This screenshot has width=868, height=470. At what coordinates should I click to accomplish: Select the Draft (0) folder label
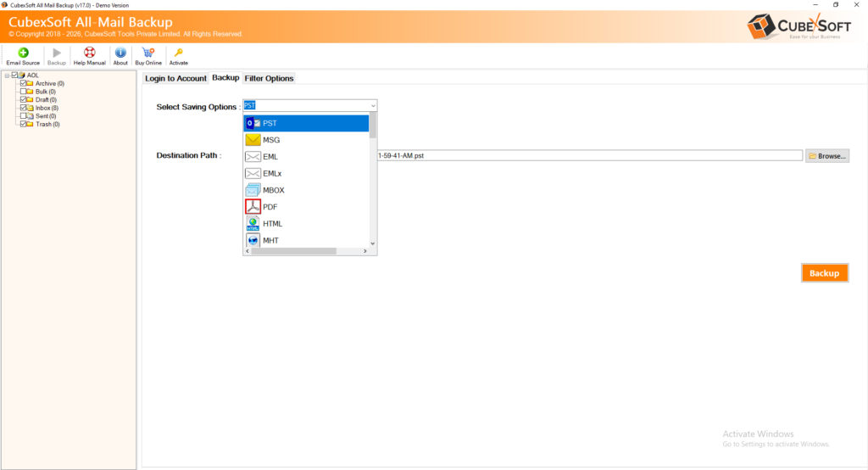pyautogui.click(x=46, y=100)
